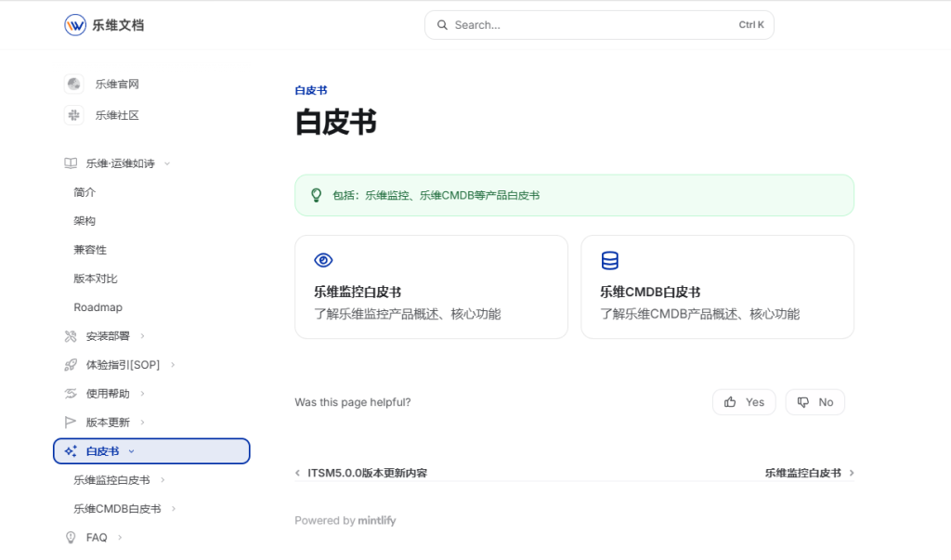Click the thumbs-down icon
Viewport: 951px width, 560px height.
[x=803, y=402]
